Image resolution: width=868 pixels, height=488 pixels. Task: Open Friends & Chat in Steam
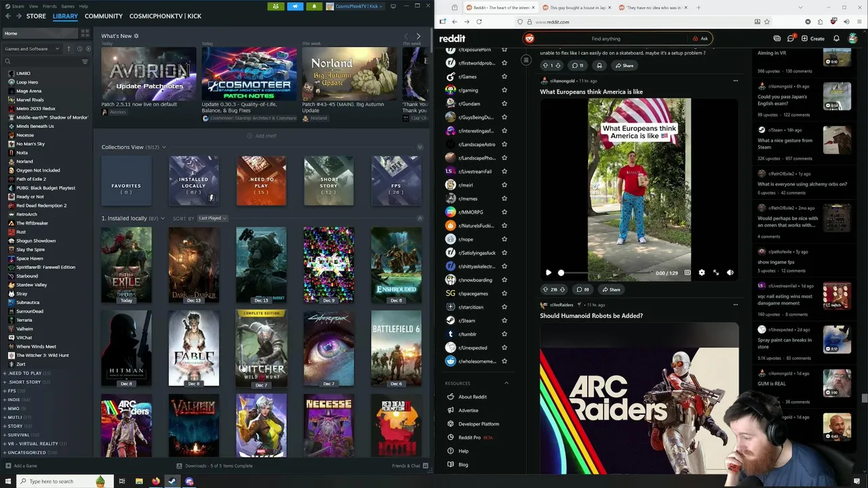coord(410,466)
